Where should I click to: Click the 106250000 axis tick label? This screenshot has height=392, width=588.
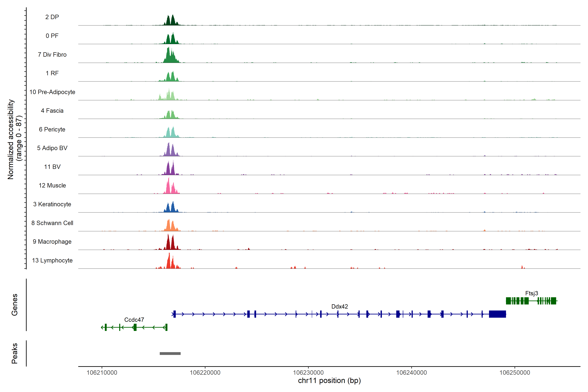[514, 373]
